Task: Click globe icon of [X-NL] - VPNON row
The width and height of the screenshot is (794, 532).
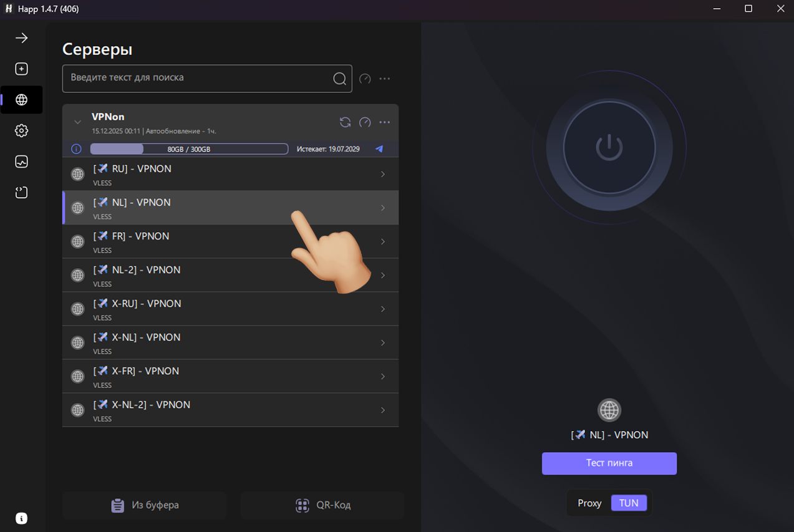Action: pos(78,342)
